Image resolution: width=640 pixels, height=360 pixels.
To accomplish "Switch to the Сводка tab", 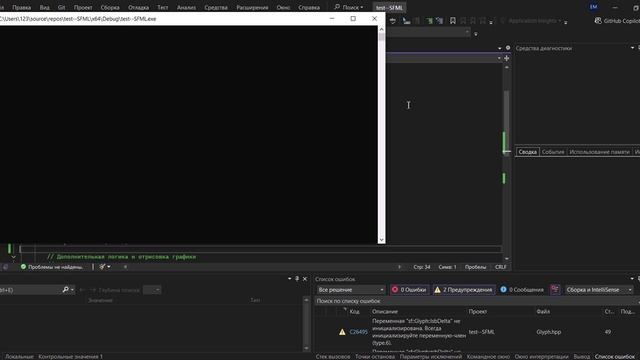I will pyautogui.click(x=527, y=152).
